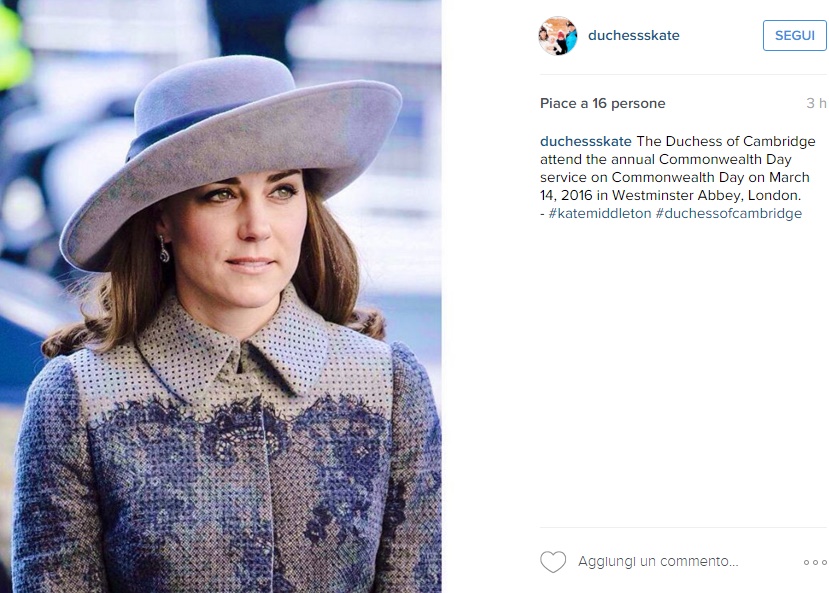Image resolution: width=829 pixels, height=593 pixels.
Task: Open the #katemiddleton hashtag
Action: pos(600,214)
